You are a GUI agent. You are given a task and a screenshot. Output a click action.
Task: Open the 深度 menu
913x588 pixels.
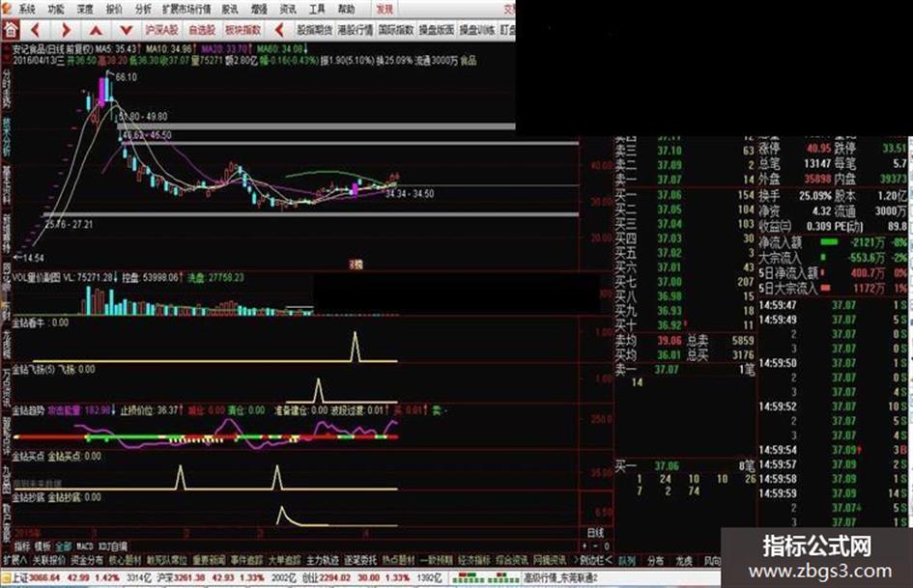click(x=85, y=10)
